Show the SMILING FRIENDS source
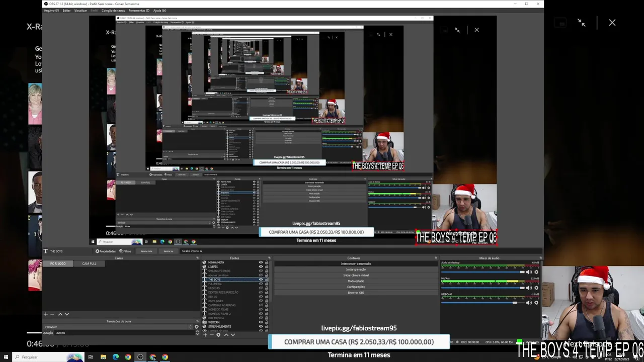This screenshot has height=362, width=644. pyautogui.click(x=261, y=271)
